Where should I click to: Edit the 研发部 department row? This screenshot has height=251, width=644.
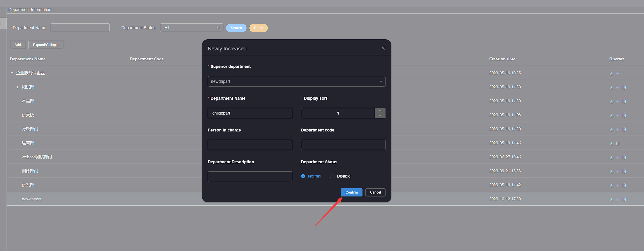click(x=611, y=185)
